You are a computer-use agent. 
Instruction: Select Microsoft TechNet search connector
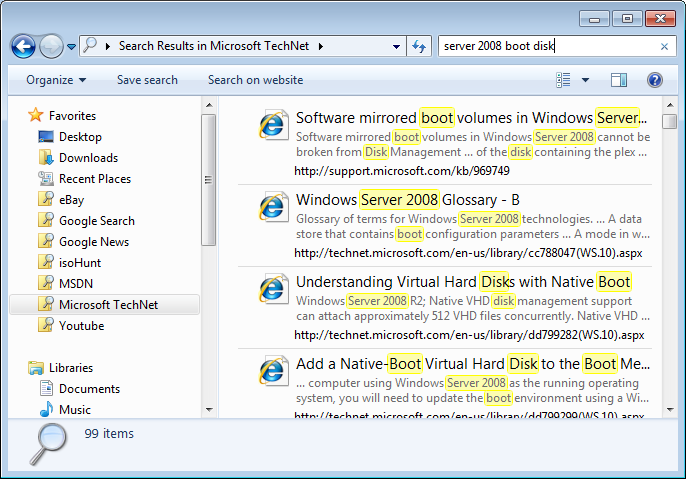[104, 305]
